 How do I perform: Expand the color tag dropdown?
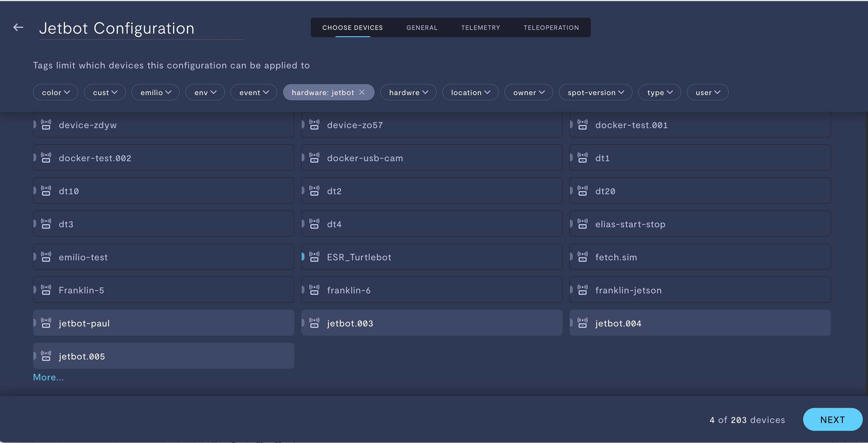(x=56, y=92)
